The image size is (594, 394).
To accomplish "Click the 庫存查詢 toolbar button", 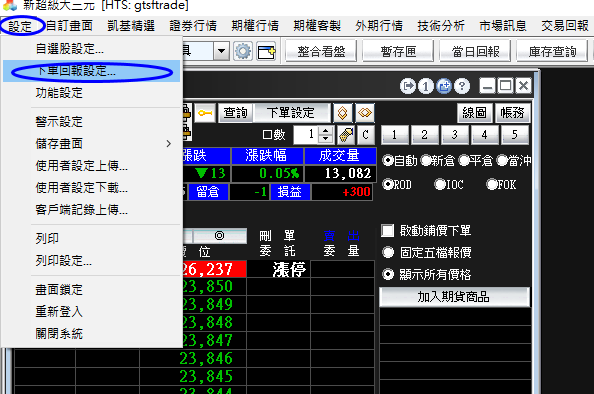I will point(553,51).
